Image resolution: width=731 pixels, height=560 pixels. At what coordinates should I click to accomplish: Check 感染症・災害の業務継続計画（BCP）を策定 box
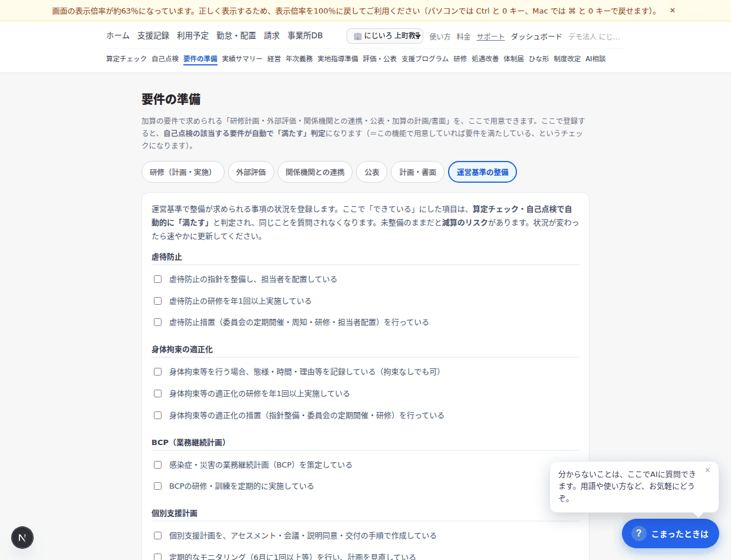pyautogui.click(x=157, y=465)
